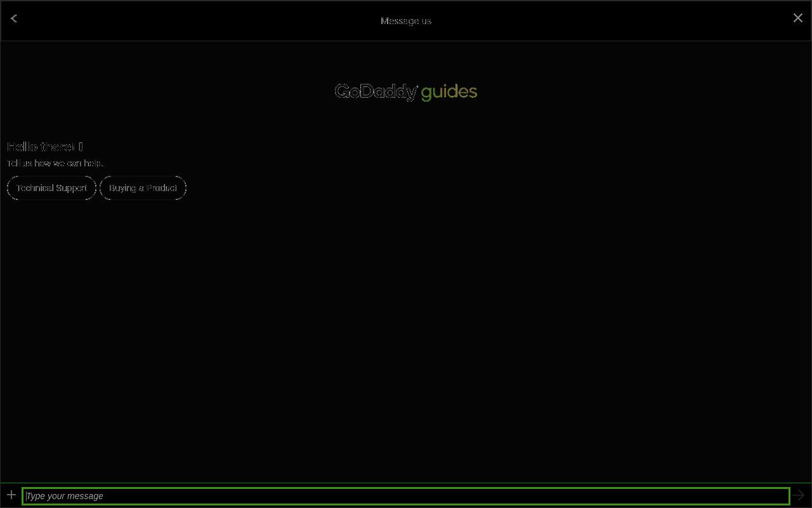Click the Tell us how we can help text
The width and height of the screenshot is (812, 508).
pyautogui.click(x=55, y=163)
